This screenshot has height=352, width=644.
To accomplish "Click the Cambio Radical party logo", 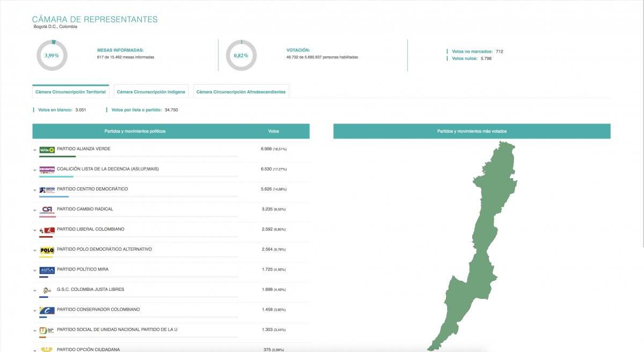I will pyautogui.click(x=47, y=210).
